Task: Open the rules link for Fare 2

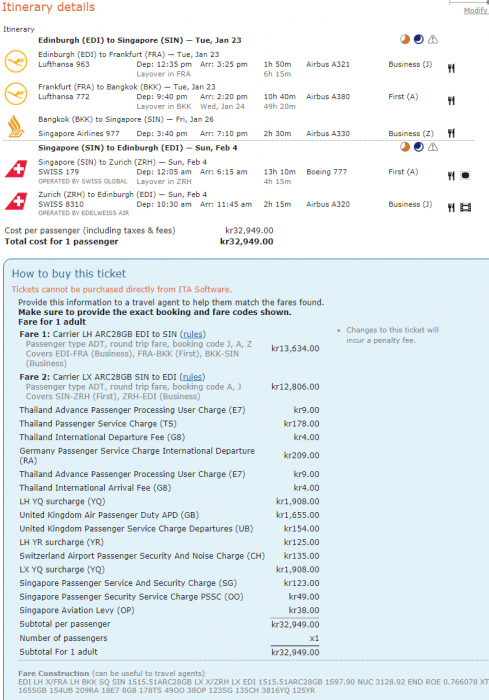Action: point(192,377)
